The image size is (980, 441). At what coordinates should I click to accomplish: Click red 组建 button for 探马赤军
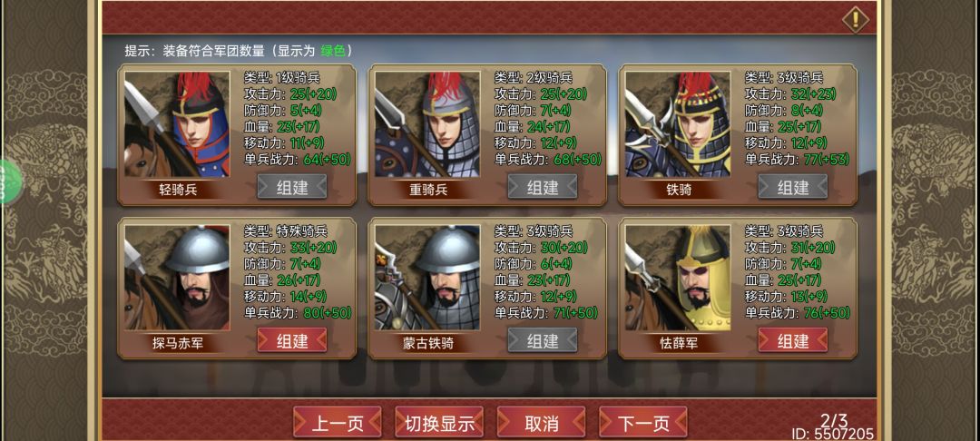(x=292, y=339)
